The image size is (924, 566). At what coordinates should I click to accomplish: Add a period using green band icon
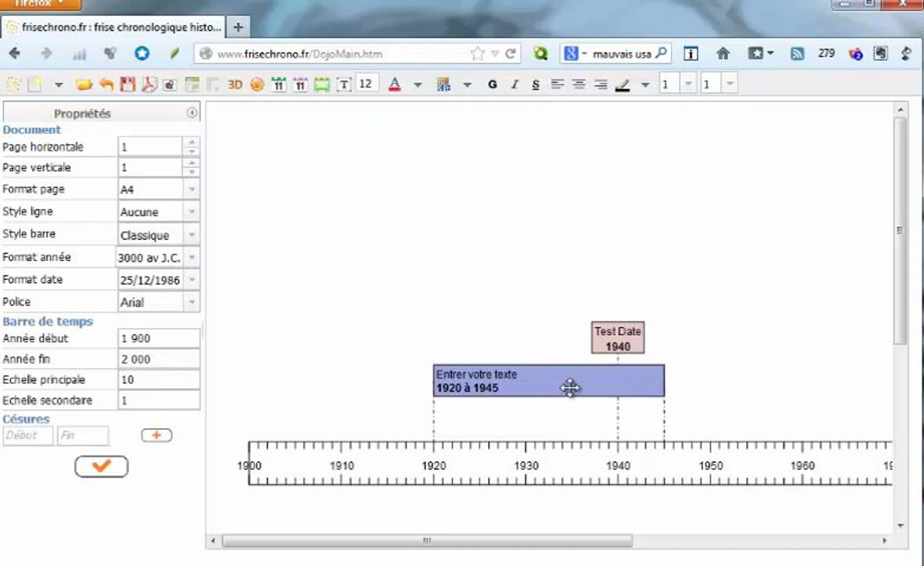click(322, 85)
